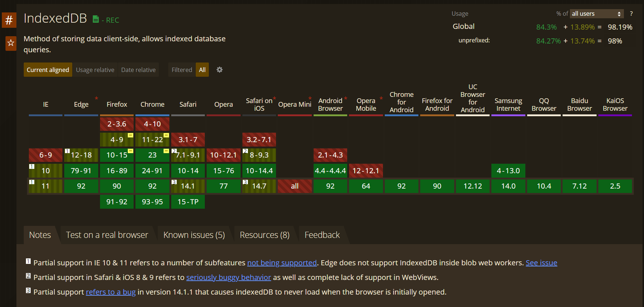Click the Chrome 4-10 unsupported cell
This screenshot has height=307, width=644.
[152, 124]
